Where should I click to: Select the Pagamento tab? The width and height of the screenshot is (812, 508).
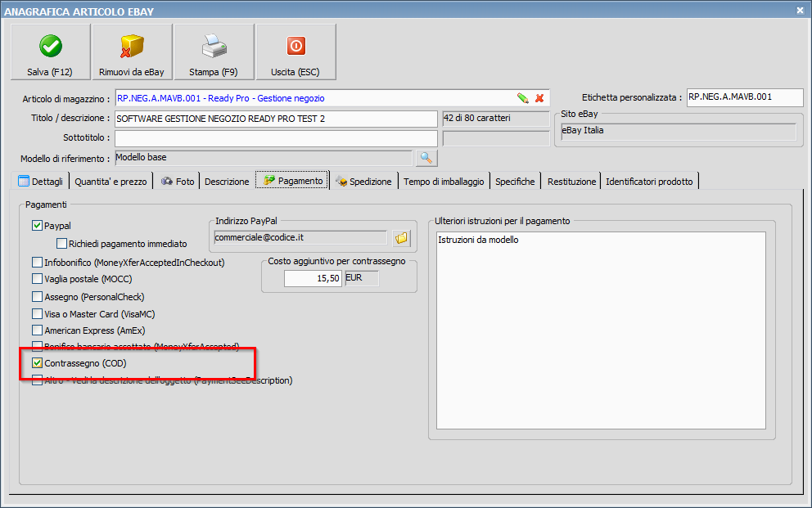[x=292, y=181]
